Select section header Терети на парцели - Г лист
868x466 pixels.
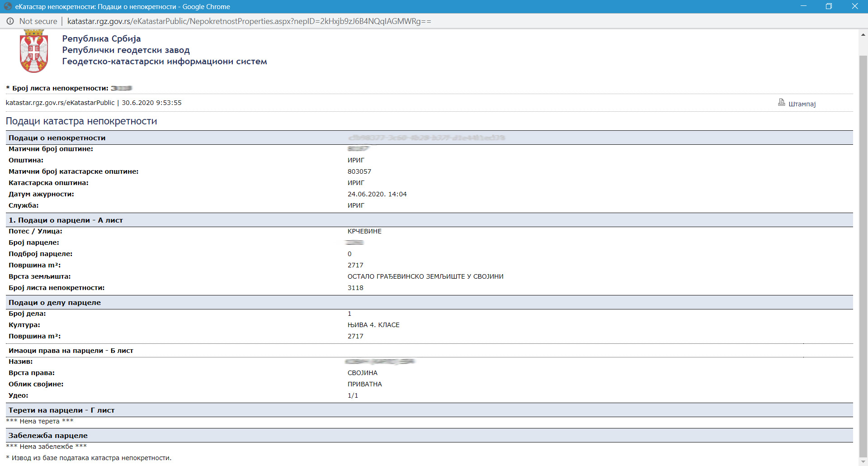[x=61, y=410]
